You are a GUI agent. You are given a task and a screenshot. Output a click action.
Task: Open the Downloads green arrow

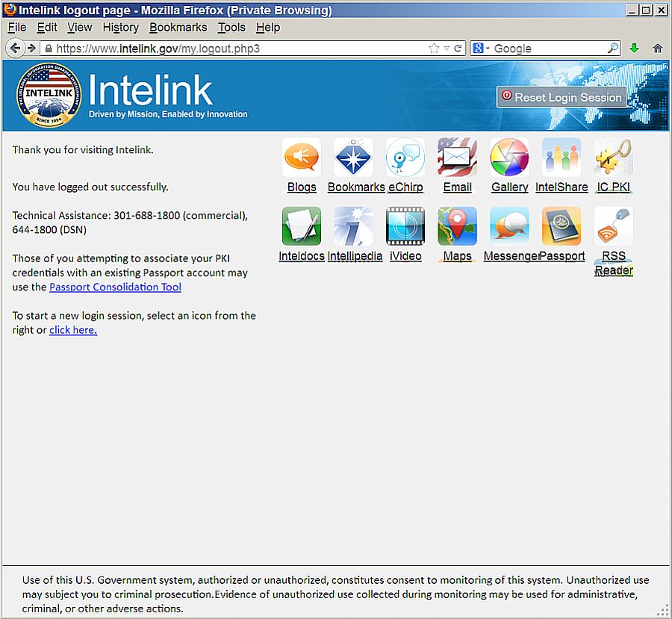click(x=634, y=48)
